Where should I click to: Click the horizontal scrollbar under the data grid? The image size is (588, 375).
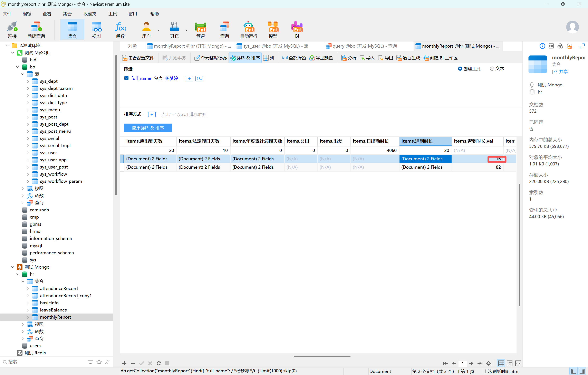click(x=322, y=356)
